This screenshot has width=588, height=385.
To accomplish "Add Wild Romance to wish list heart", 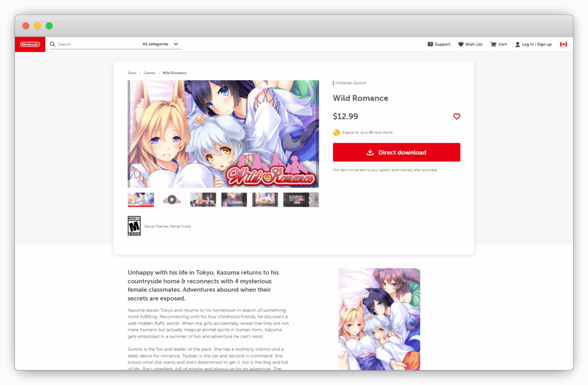I will [457, 116].
